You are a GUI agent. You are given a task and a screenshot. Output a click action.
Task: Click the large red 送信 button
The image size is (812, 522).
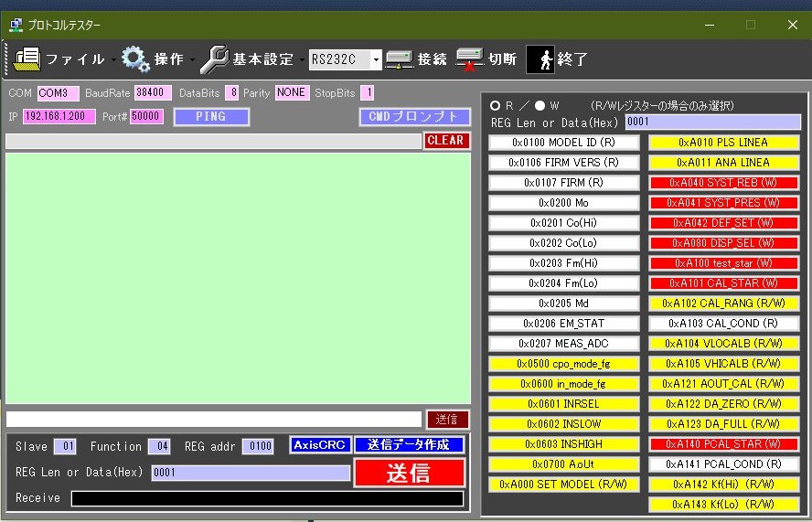point(409,473)
